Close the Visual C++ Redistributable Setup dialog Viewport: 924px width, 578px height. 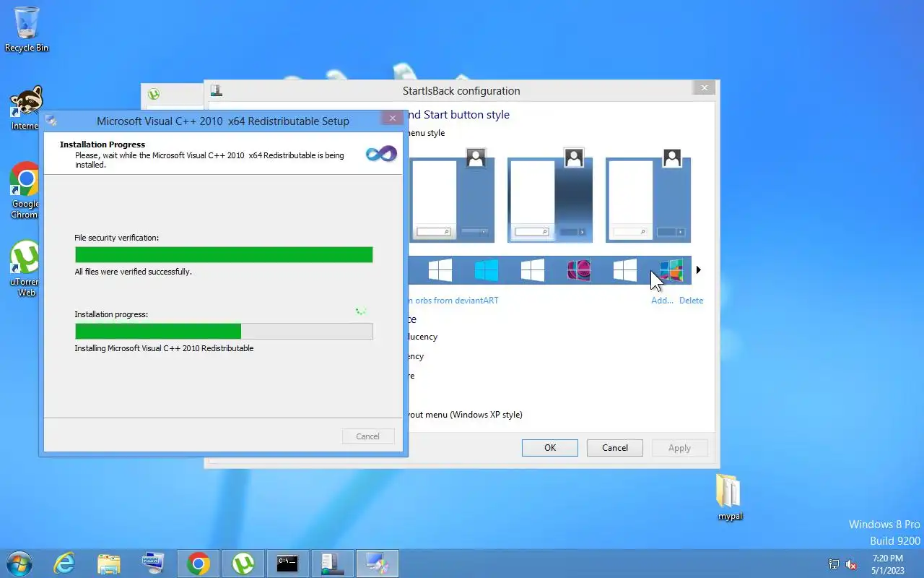click(x=392, y=118)
